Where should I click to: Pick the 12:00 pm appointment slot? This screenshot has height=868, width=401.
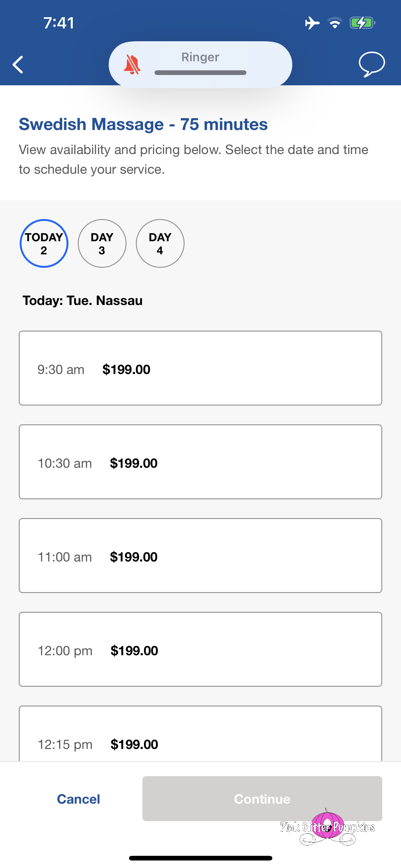[200, 649]
